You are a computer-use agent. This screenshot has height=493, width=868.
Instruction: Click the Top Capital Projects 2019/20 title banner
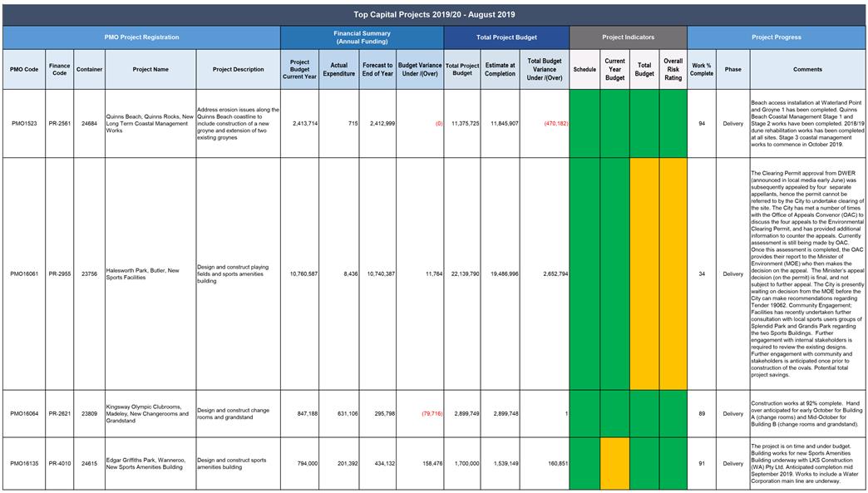434,14
